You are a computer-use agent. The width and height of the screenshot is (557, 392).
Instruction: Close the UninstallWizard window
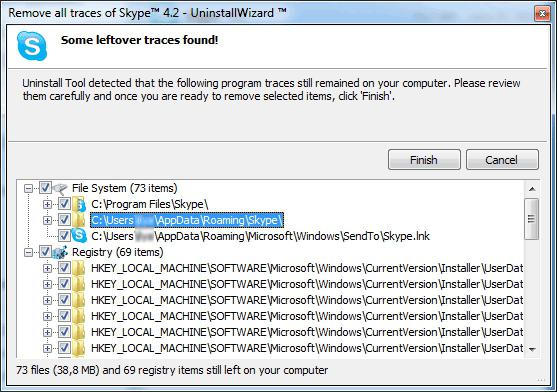coord(542,13)
